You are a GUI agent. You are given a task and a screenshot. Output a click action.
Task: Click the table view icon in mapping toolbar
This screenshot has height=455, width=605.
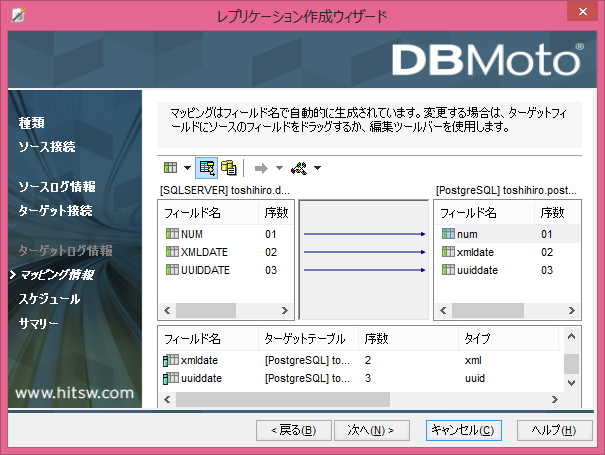coord(170,168)
